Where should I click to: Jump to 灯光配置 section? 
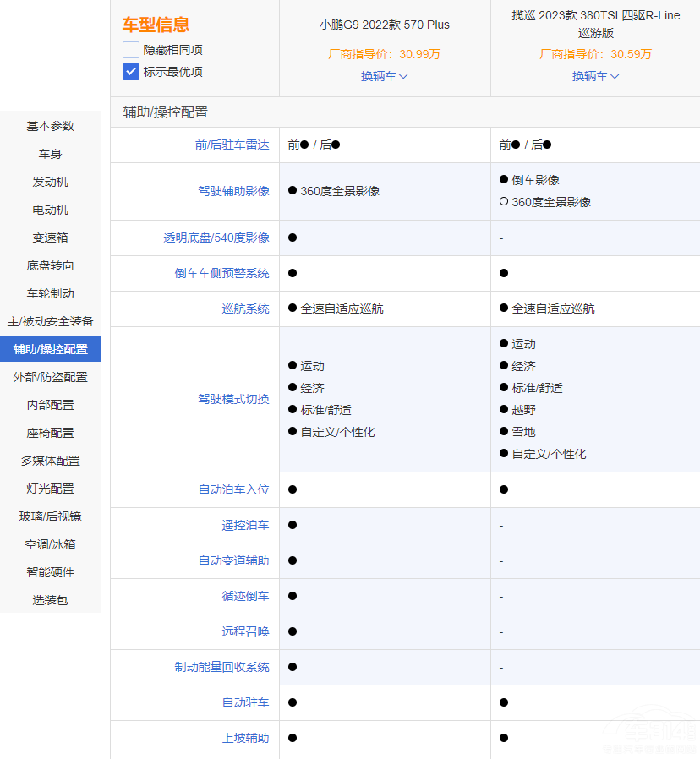(51, 489)
